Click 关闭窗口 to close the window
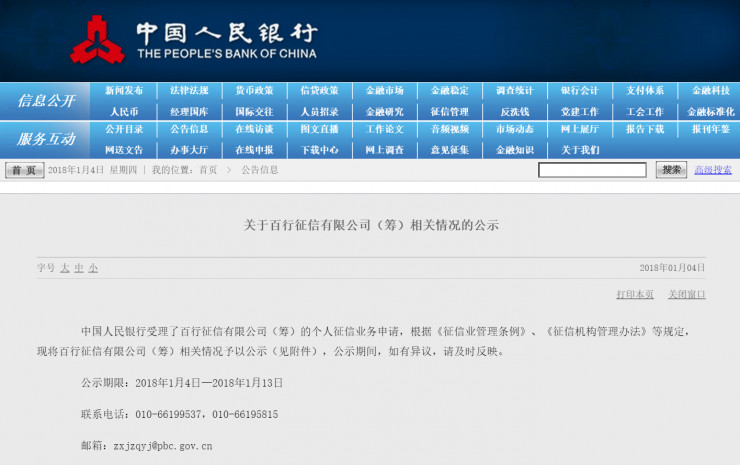The height and width of the screenshot is (465, 740). pos(686,294)
